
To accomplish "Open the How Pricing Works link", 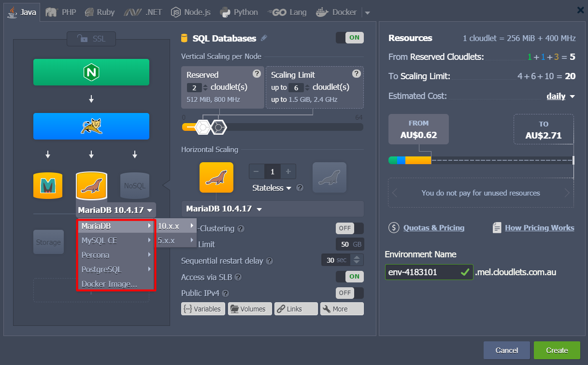I will point(539,228).
